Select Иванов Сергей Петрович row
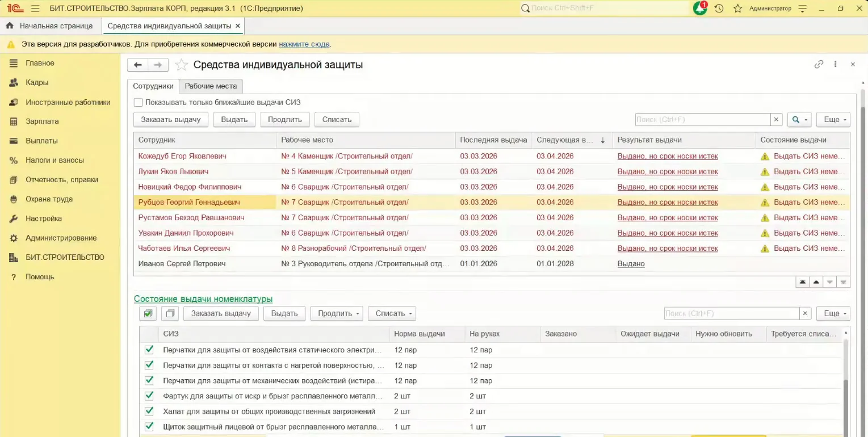 pos(492,264)
